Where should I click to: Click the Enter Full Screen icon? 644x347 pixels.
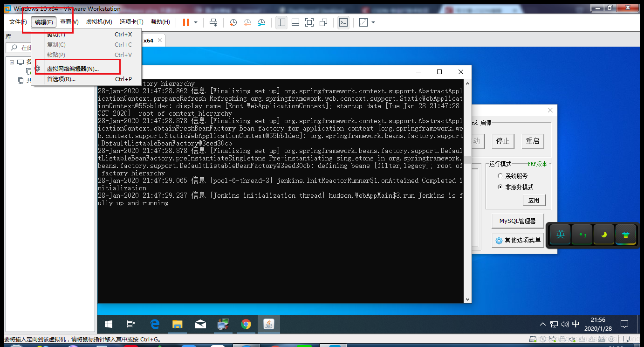(x=309, y=22)
